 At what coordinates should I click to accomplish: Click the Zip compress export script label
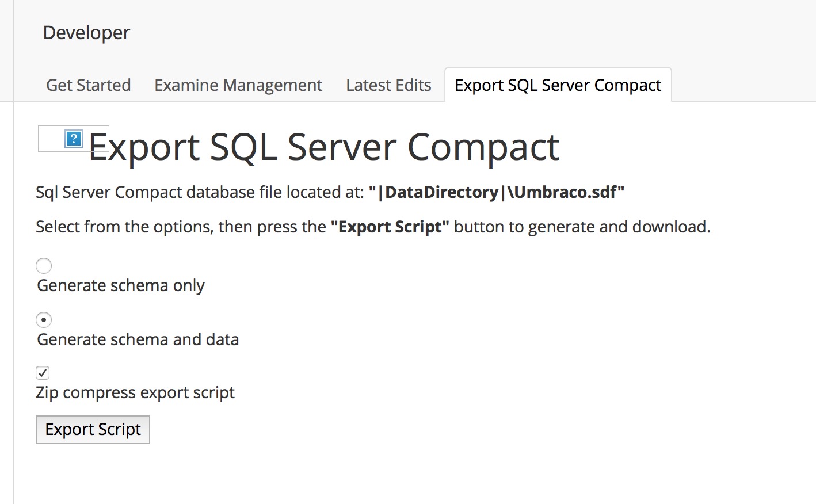(x=135, y=392)
